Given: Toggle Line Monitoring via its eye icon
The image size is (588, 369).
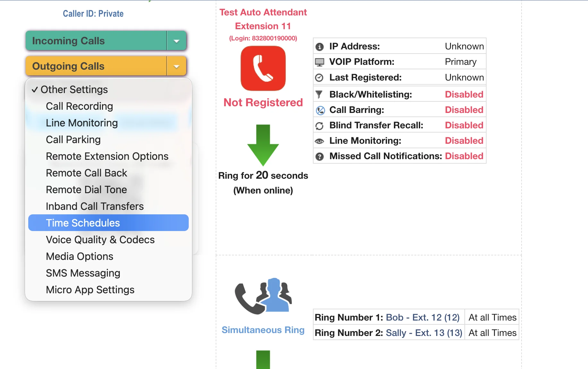Looking at the screenshot, I should pyautogui.click(x=320, y=141).
